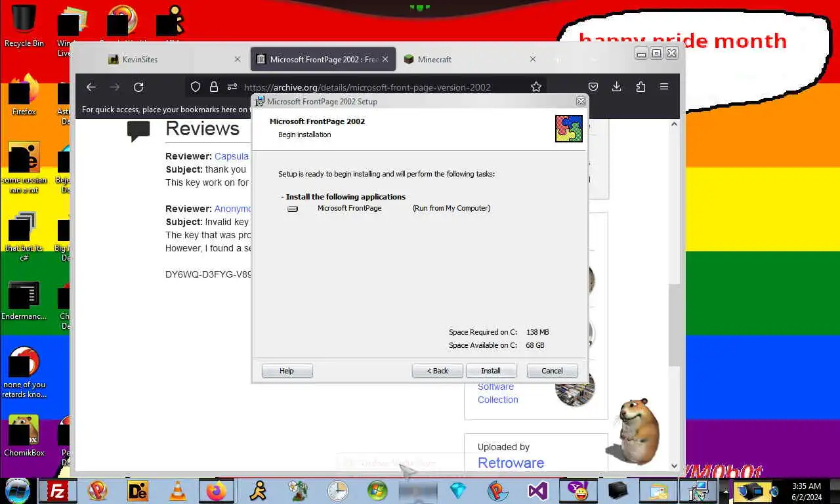Open the Windows Start orb
Image resolution: width=840 pixels, height=504 pixels.
(18, 490)
